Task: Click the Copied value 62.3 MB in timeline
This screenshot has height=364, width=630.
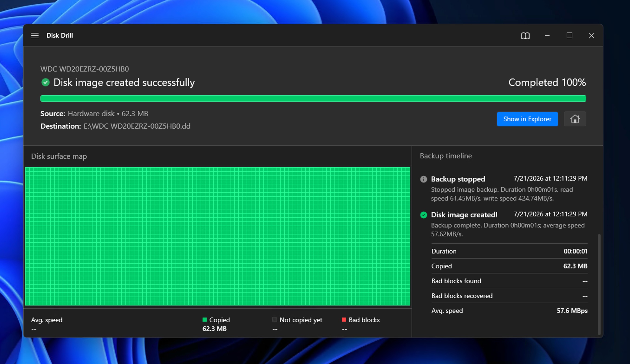Action: 575,266
